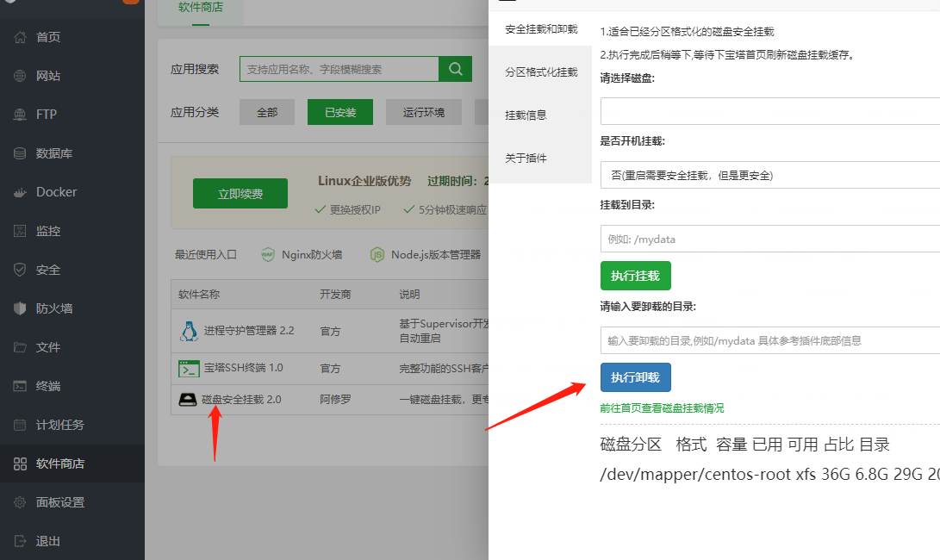The width and height of the screenshot is (940, 560).
Task: Click the globe icon beside 网站
Action: [20, 76]
